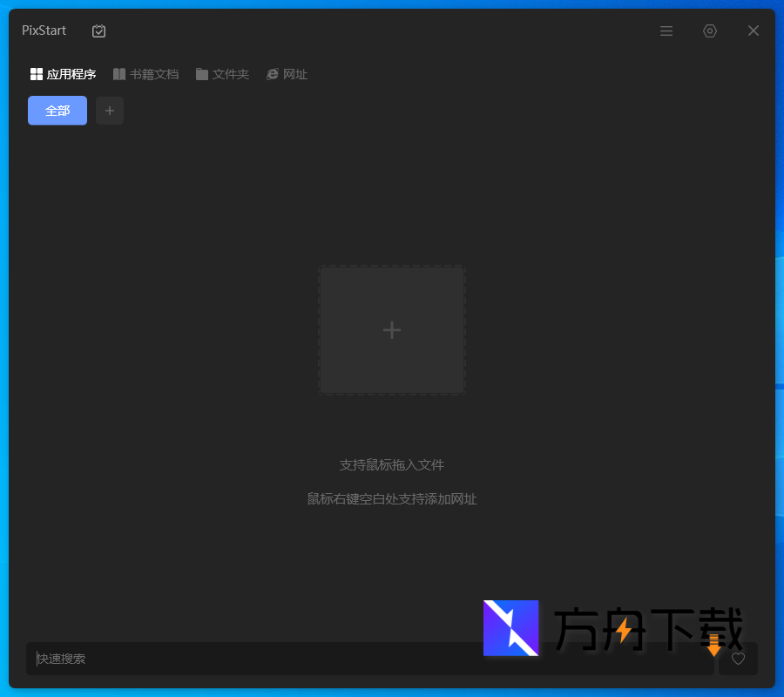The height and width of the screenshot is (697, 784).
Task: Click the PixStart title text
Action: tap(43, 30)
